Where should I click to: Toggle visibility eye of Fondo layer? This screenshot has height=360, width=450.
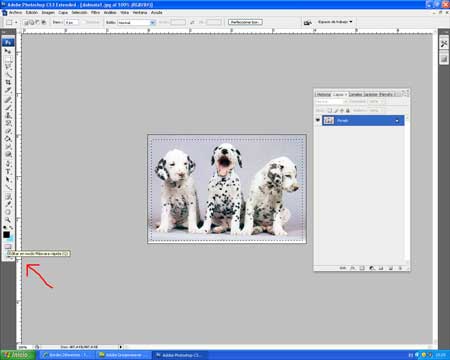(x=318, y=120)
